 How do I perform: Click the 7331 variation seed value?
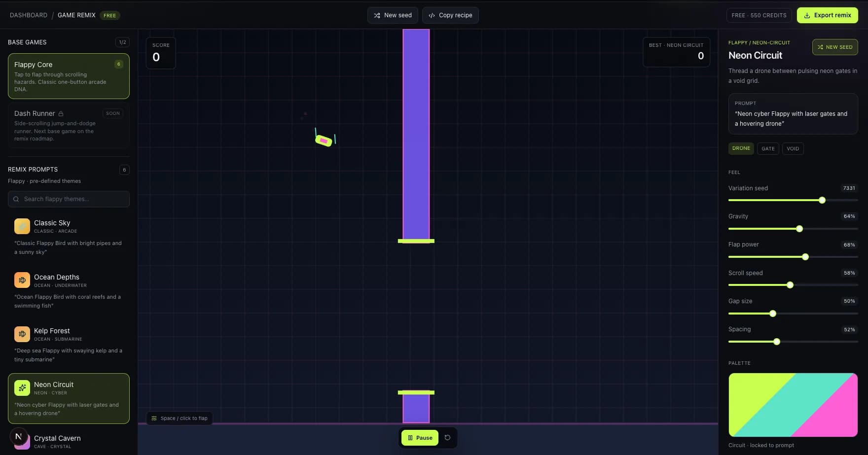pos(849,188)
